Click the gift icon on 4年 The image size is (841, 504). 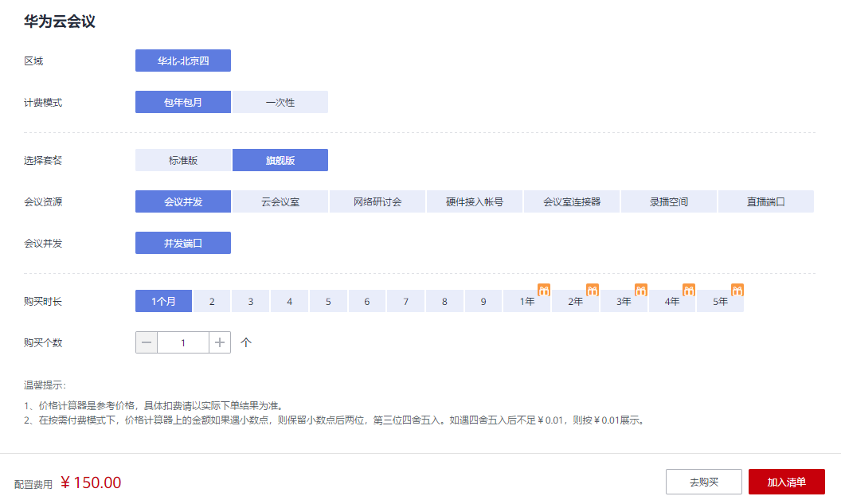click(689, 290)
